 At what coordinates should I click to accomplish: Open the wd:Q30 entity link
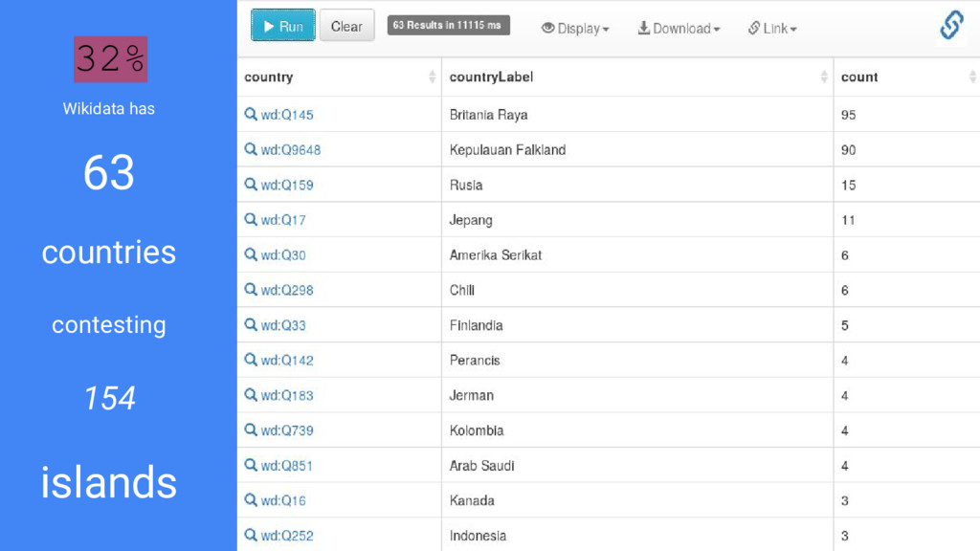pos(283,254)
